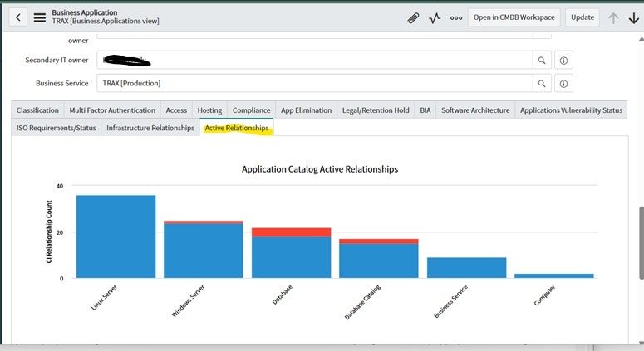Click the Windows Server axis label

coord(188,300)
